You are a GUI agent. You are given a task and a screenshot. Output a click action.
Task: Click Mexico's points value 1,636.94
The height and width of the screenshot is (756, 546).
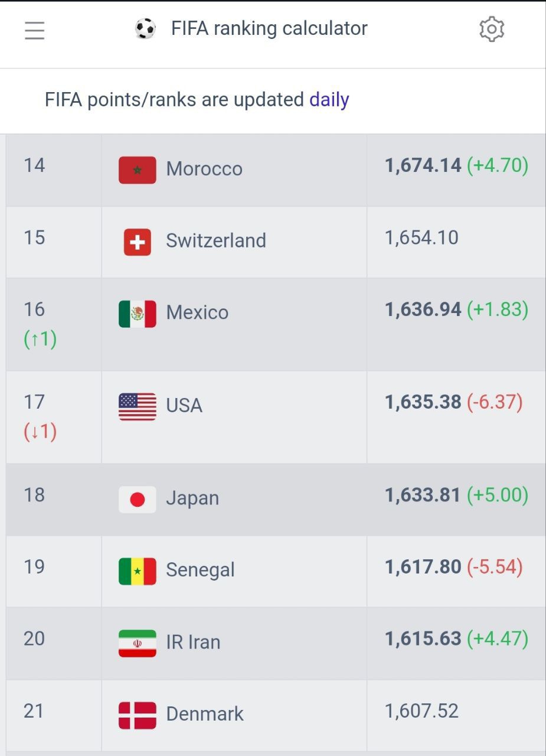423,309
